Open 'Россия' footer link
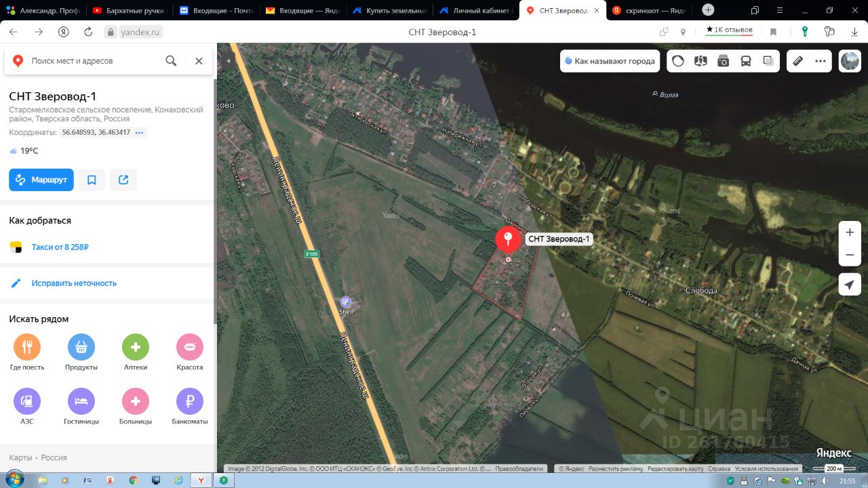The width and height of the screenshot is (868, 488). (54, 457)
